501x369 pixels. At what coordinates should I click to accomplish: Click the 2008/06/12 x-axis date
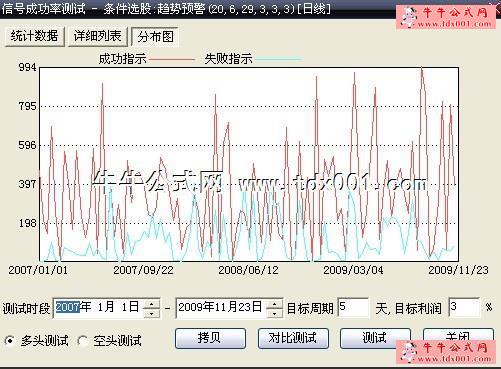click(x=248, y=270)
